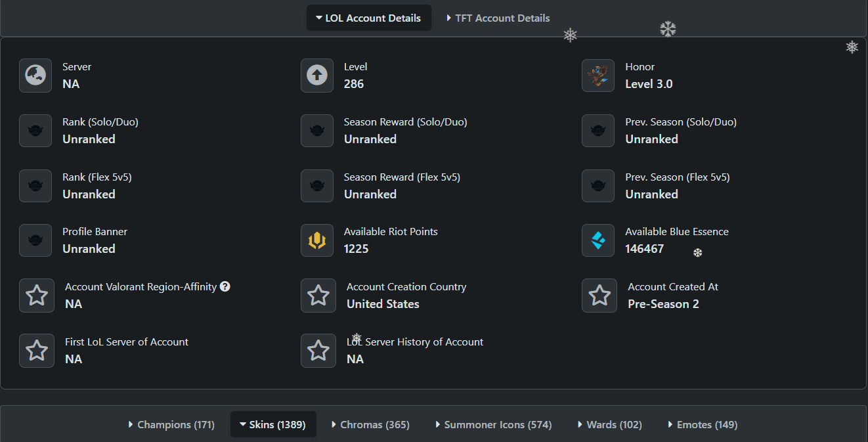Open the Emotes (149) section
This screenshot has height=442, width=868.
pos(702,425)
